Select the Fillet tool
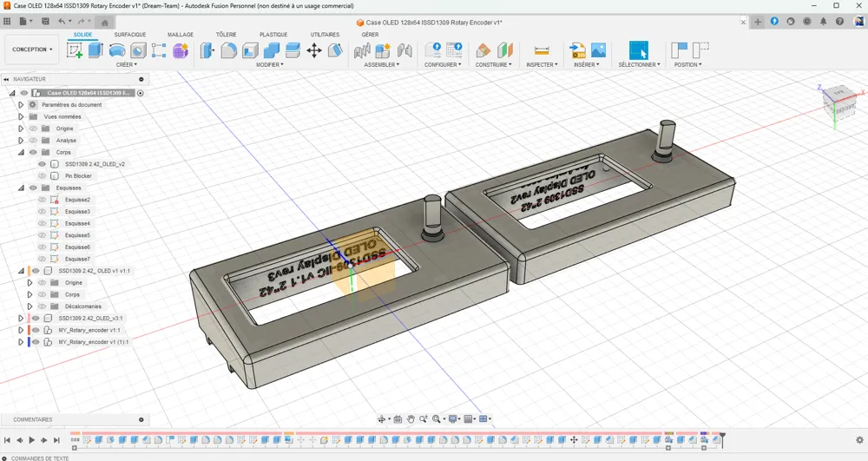 pyautogui.click(x=228, y=50)
